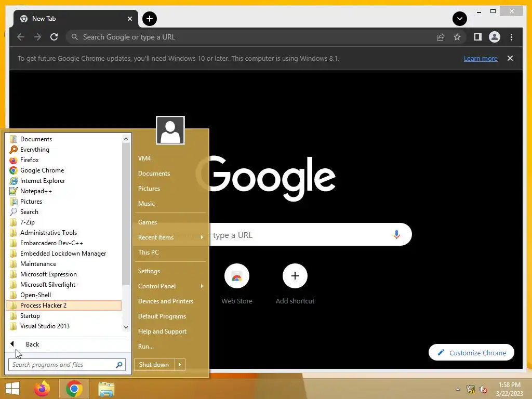Open Pictures in start menu right pane

click(x=170, y=188)
